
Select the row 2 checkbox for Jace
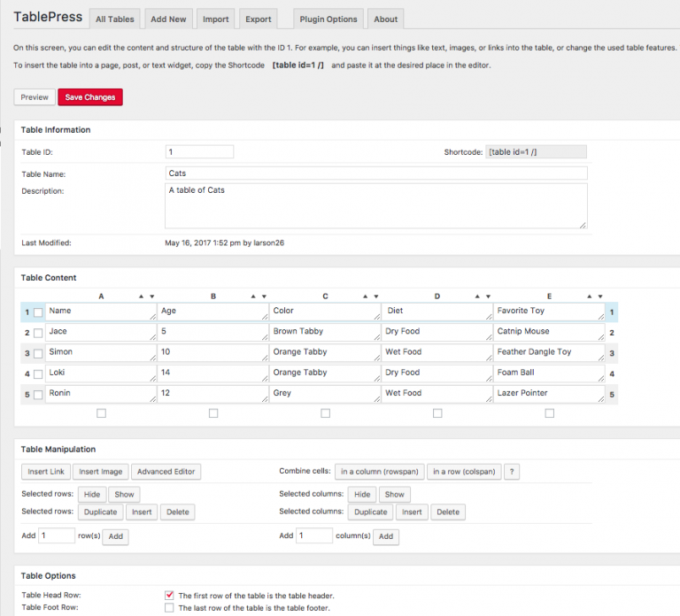(38, 333)
